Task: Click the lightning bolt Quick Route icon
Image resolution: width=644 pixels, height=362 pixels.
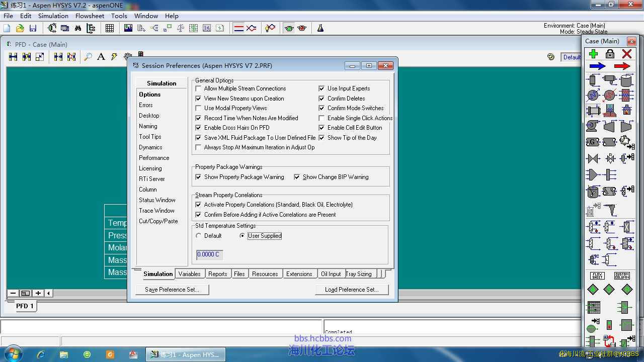Action: click(x=114, y=57)
